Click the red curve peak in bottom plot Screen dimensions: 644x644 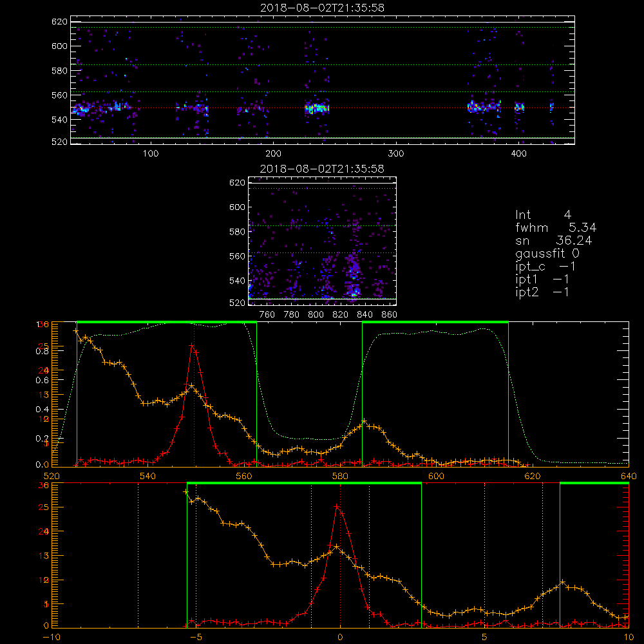point(337,506)
